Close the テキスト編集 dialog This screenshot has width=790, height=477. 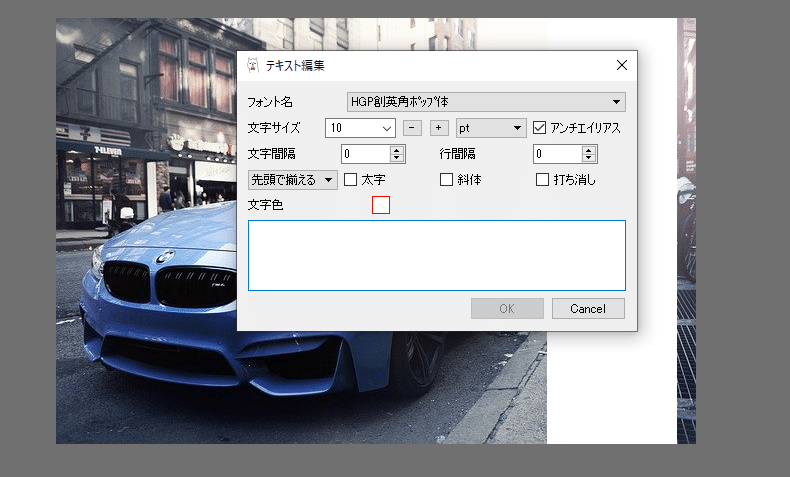(622, 65)
